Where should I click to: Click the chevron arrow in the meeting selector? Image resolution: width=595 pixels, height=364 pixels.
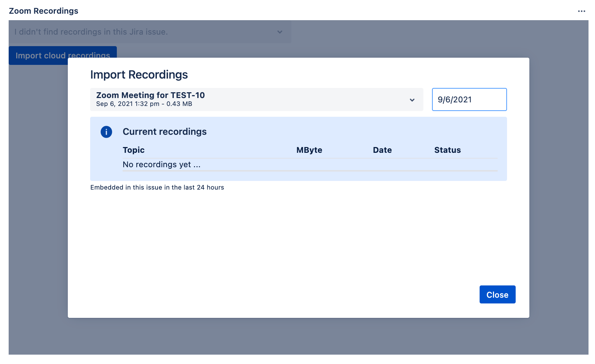pyautogui.click(x=412, y=100)
